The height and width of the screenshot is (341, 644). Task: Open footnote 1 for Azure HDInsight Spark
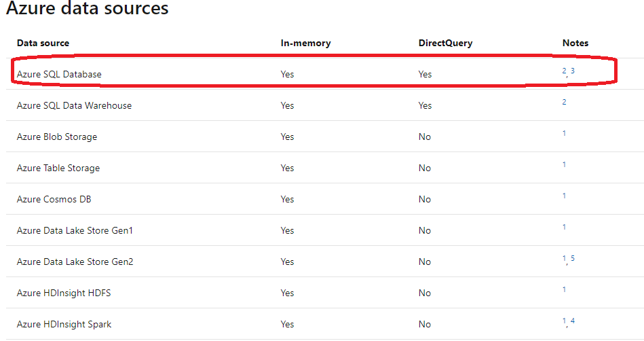(564, 321)
